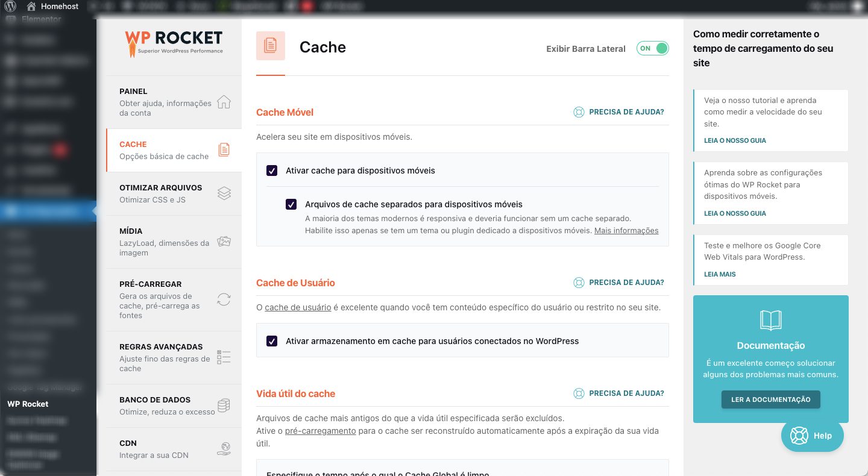
Task: Click the database icon beside Banco de Dados
Action: pyautogui.click(x=224, y=406)
